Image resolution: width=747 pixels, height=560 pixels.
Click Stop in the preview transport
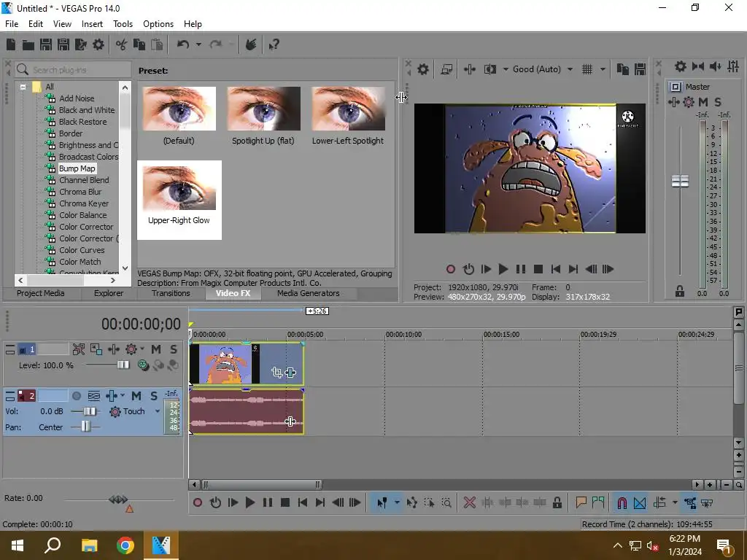point(538,270)
